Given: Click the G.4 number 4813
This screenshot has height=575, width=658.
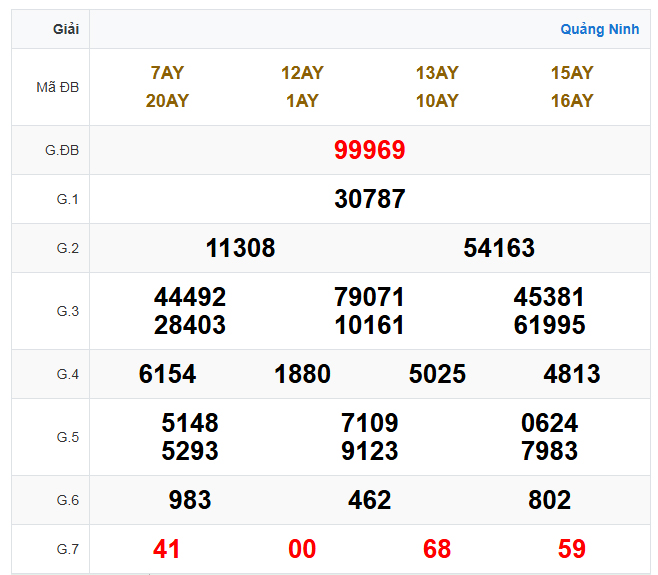Looking at the screenshot, I should [x=572, y=374].
